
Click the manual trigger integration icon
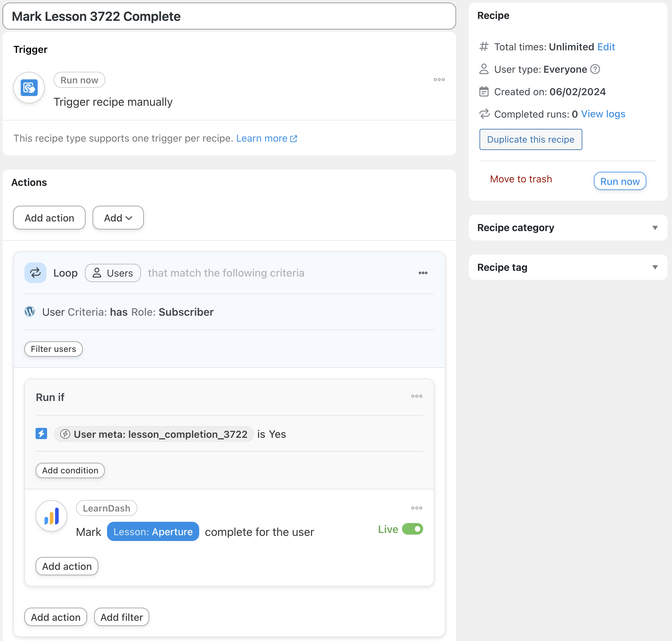click(x=29, y=88)
